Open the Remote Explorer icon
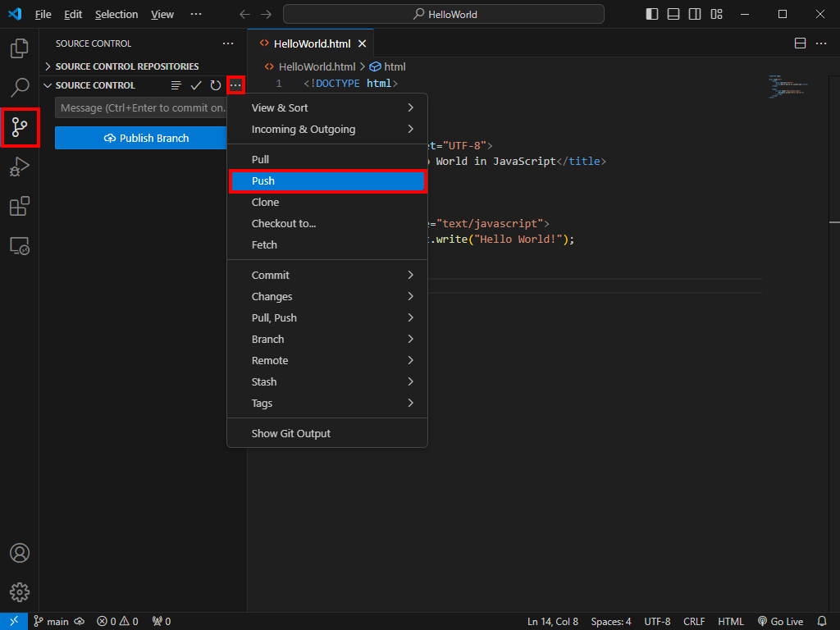The image size is (840, 630). point(19,245)
